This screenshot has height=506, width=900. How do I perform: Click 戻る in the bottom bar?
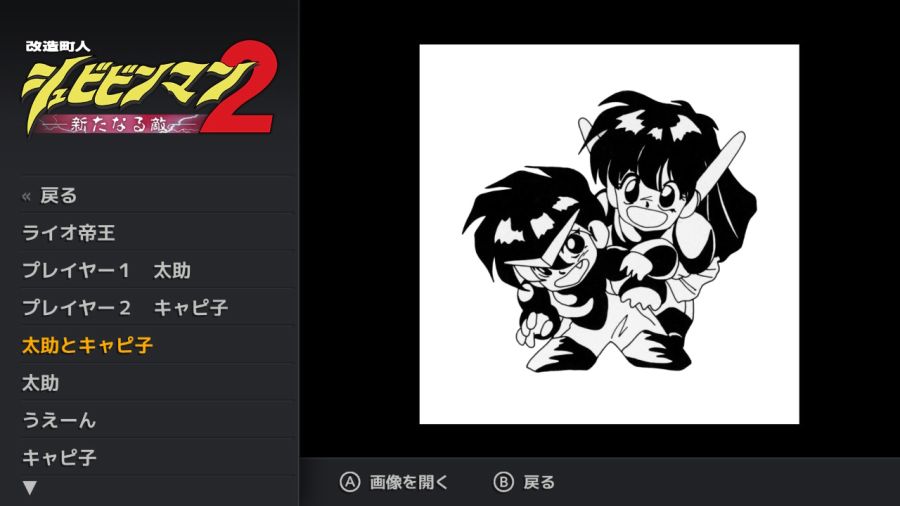click(539, 482)
